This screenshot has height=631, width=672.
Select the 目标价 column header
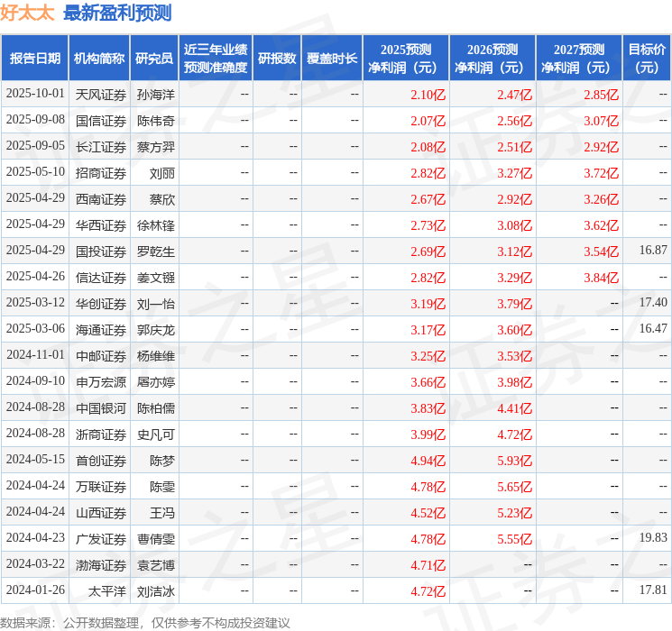(x=647, y=58)
